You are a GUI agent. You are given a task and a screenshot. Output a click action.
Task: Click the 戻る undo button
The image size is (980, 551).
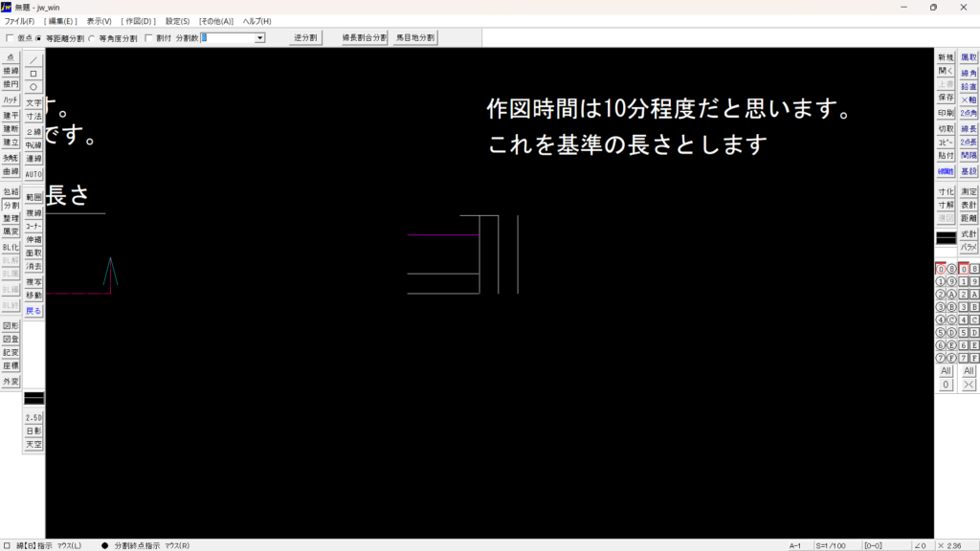[x=33, y=311]
